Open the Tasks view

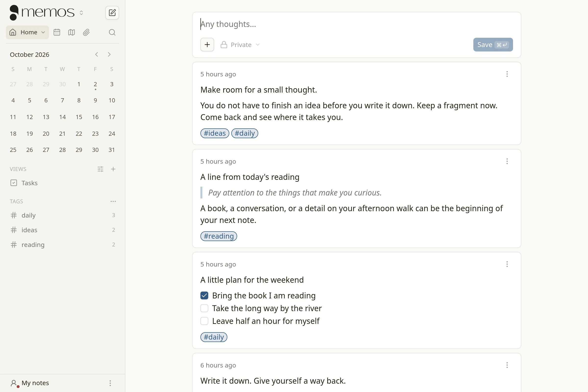click(x=62, y=183)
